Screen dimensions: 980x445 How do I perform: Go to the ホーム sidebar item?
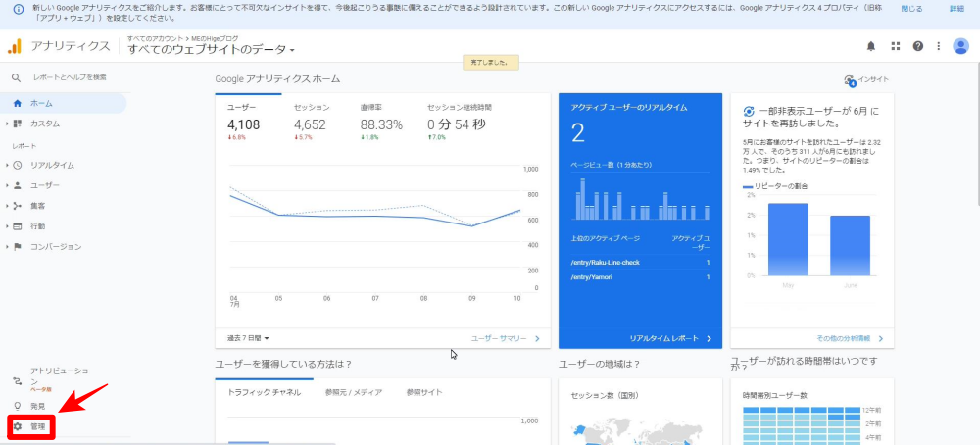tap(65, 103)
